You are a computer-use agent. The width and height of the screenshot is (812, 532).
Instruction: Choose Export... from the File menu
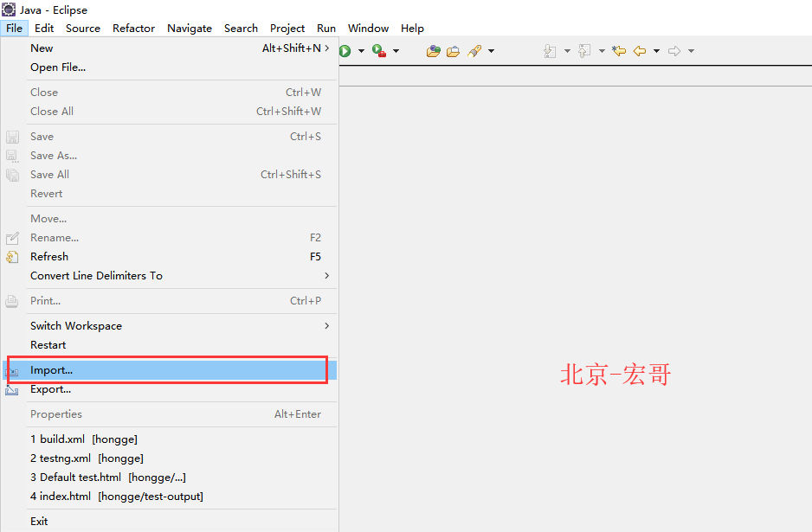(170, 389)
